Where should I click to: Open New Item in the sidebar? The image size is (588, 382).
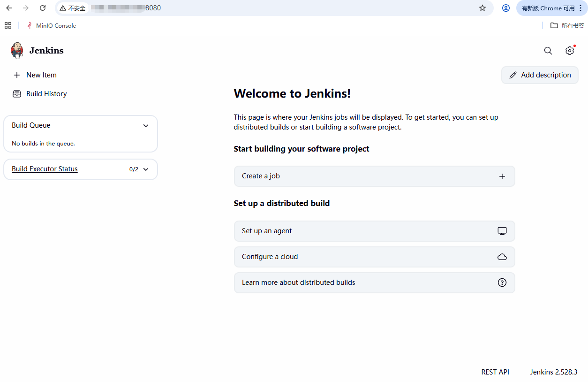pyautogui.click(x=35, y=75)
